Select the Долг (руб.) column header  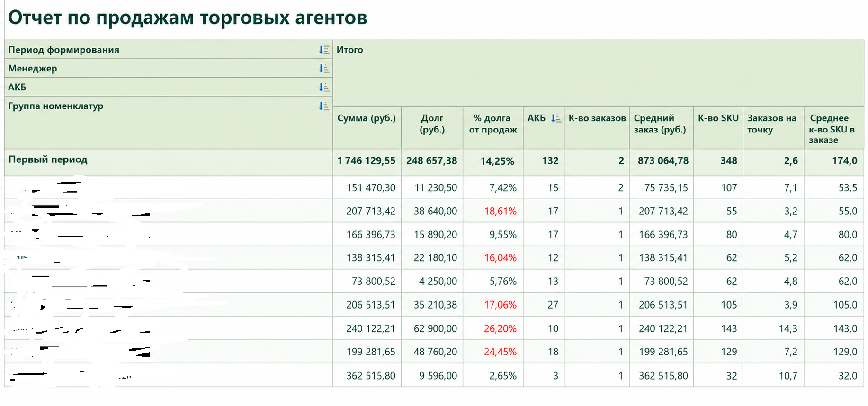point(432,124)
